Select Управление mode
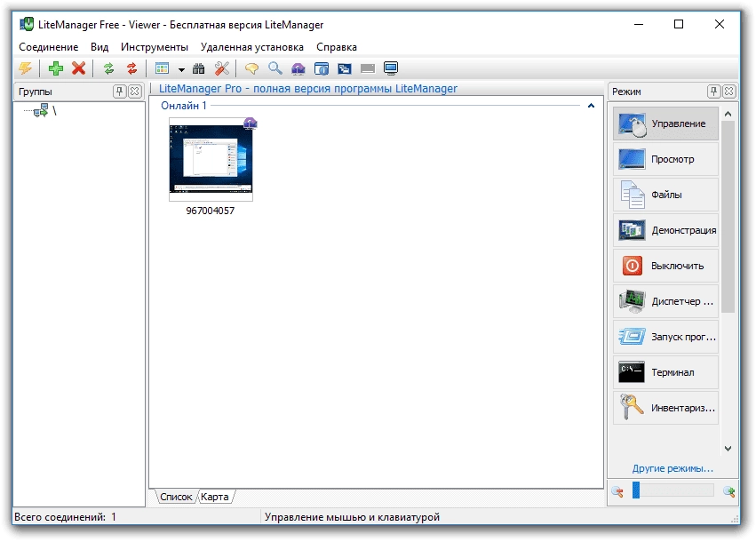 point(665,124)
